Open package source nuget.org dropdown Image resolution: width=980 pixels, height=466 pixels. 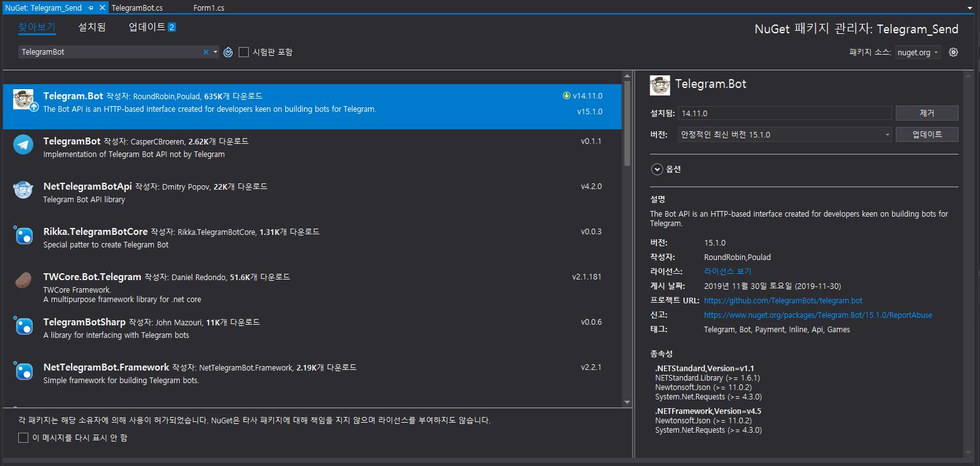coord(918,53)
